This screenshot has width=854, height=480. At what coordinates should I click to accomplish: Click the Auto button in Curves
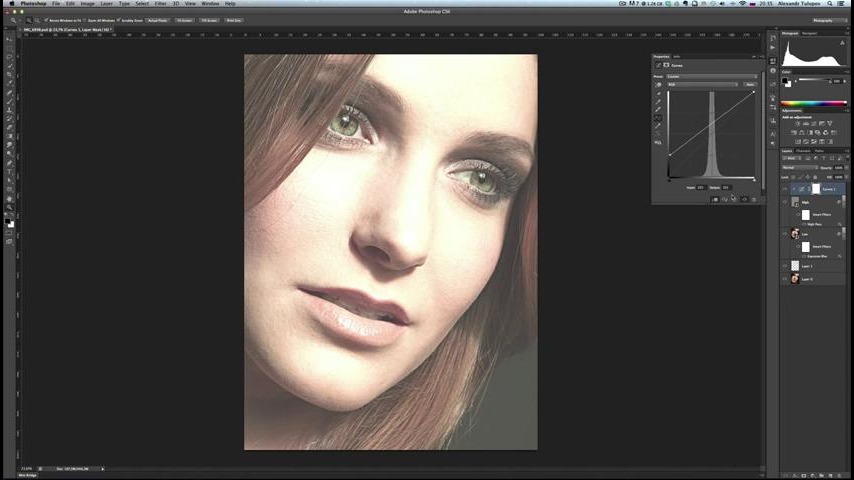pos(750,84)
